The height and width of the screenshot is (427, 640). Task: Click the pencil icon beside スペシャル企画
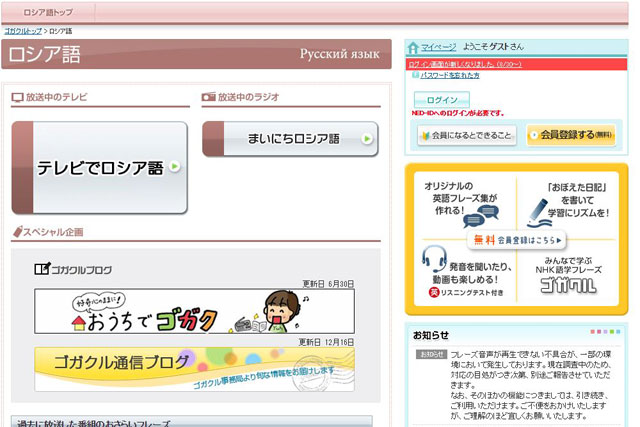click(x=18, y=232)
